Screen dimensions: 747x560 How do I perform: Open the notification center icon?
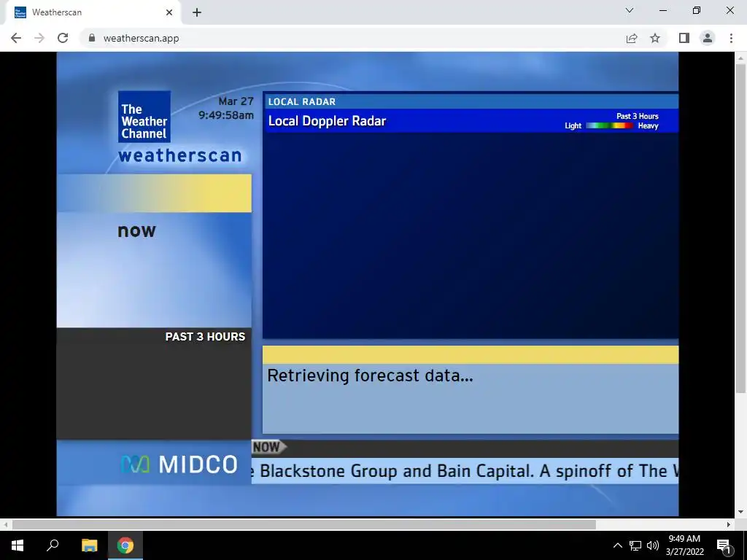coord(724,545)
